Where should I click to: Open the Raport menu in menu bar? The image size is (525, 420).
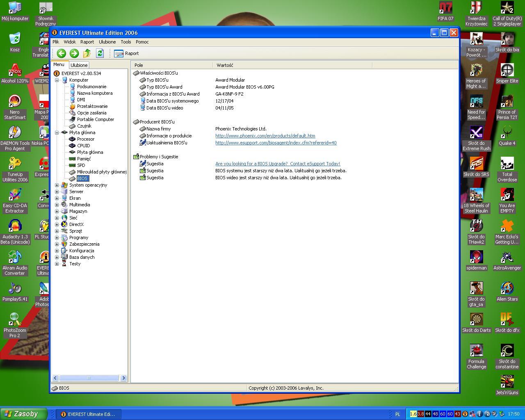(x=87, y=42)
